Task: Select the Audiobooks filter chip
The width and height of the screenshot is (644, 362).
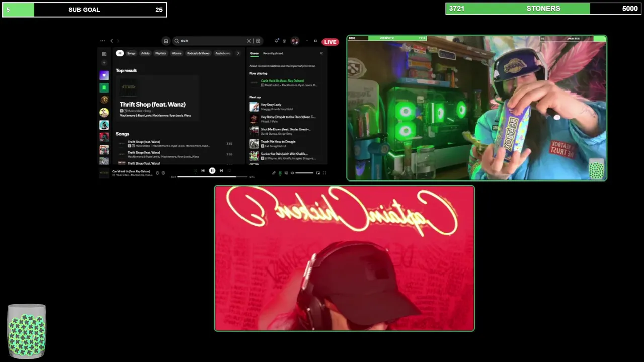Action: pos(223,53)
